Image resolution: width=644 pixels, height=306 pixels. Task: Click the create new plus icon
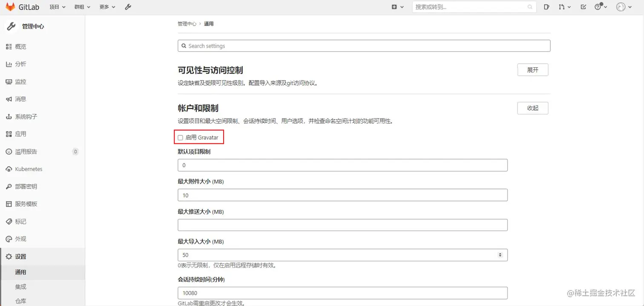point(394,7)
